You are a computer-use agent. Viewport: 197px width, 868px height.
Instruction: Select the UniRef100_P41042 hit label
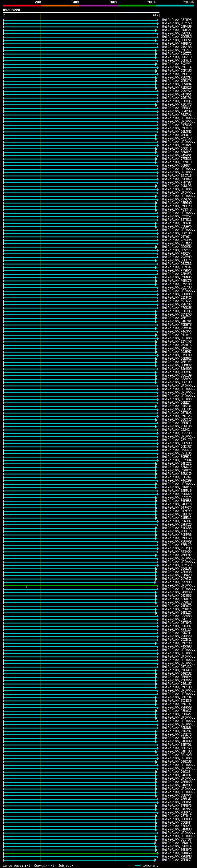tap(177, 335)
